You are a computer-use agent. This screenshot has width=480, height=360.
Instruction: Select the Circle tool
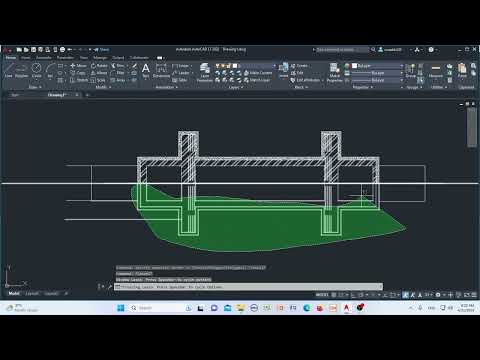(36, 71)
